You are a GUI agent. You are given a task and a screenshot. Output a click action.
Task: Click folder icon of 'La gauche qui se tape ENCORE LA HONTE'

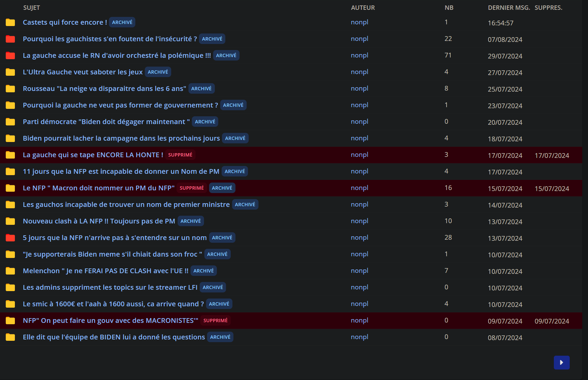point(10,155)
